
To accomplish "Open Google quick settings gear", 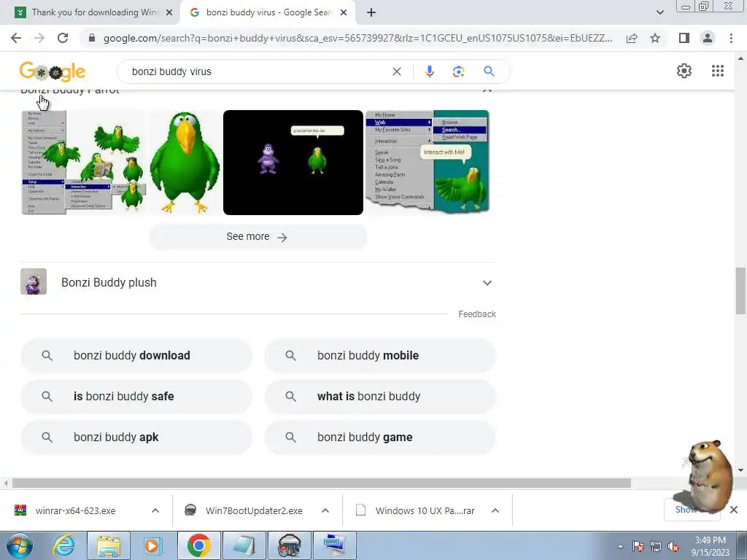I will point(684,71).
